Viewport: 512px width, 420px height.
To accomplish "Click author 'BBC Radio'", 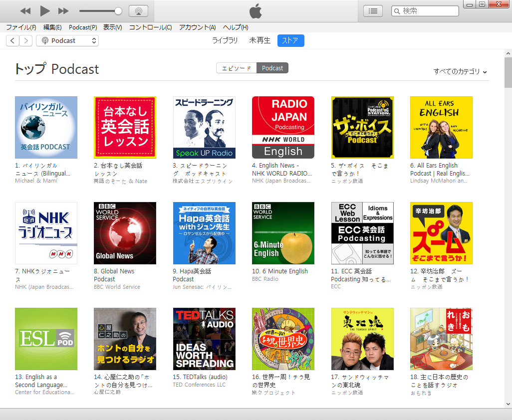I will click(x=265, y=279).
